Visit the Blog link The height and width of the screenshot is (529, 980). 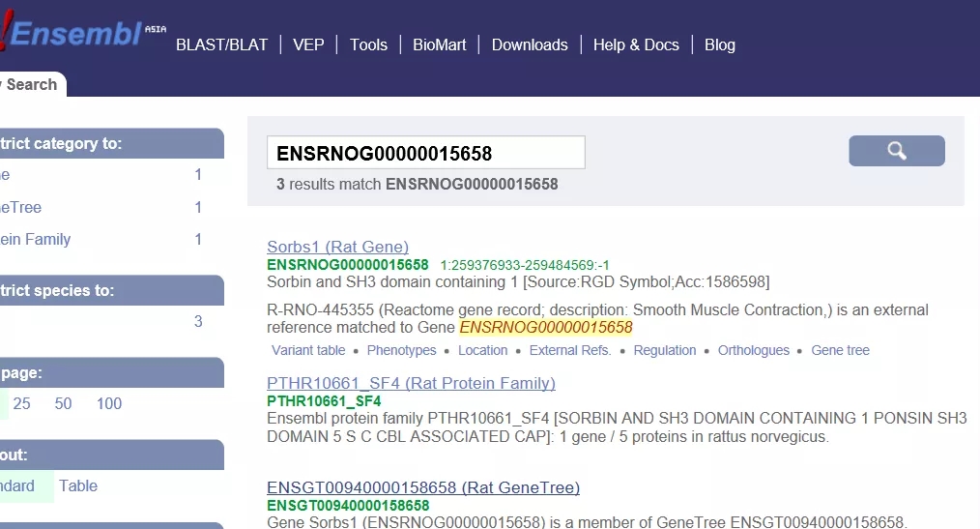[x=720, y=44]
